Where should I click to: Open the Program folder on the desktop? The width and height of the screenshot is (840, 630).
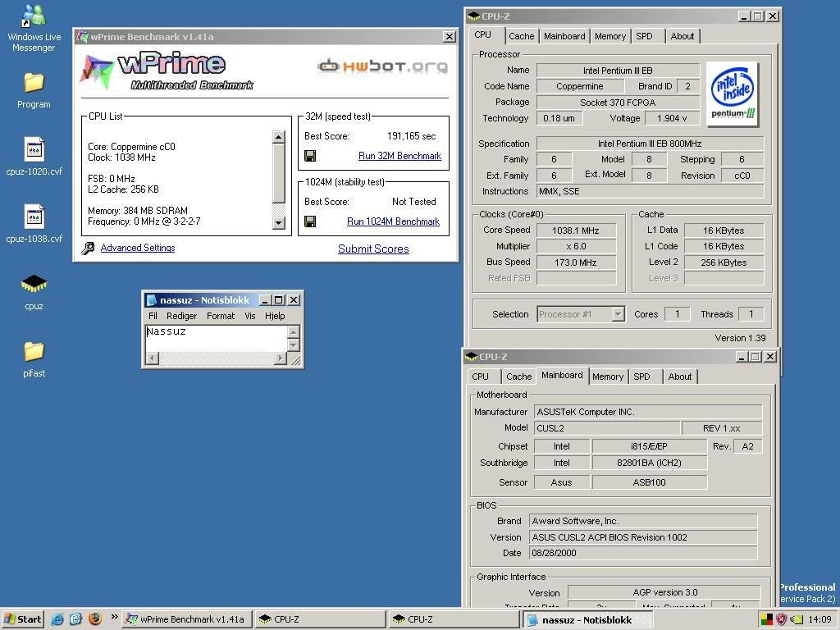click(x=34, y=90)
